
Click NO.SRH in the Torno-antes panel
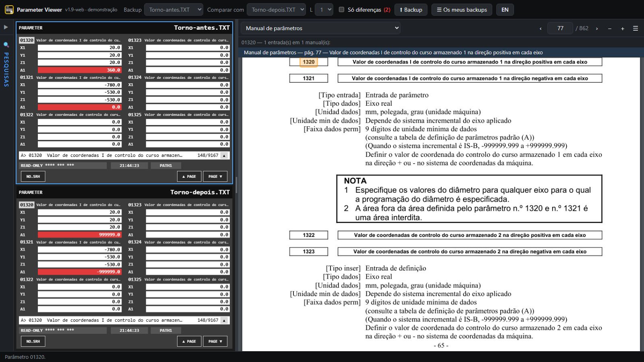pos(33,177)
